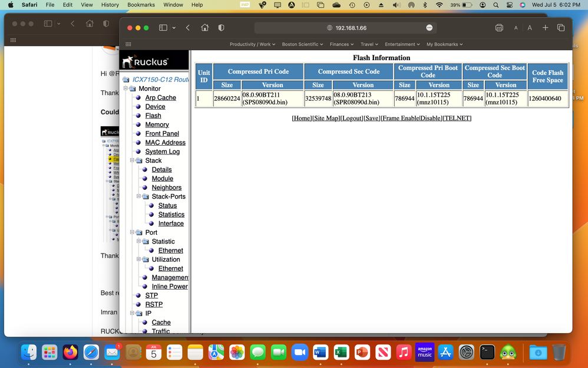Open System Log from the sidebar tree
Screen dimensions: 588x368
[x=163, y=151]
